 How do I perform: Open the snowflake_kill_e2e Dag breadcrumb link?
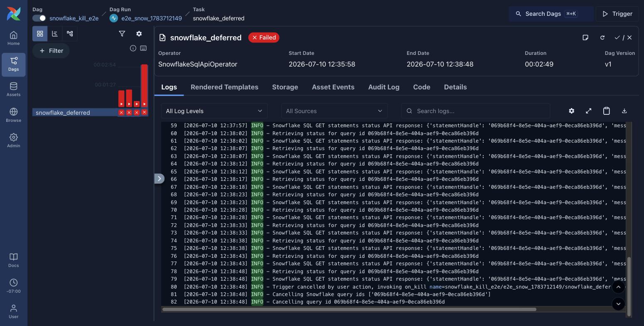click(74, 18)
